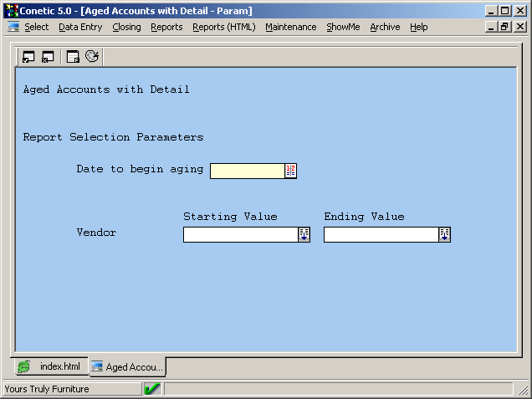Open the ShowMe menu
Viewport: 532px width, 399px height.
coord(343,27)
